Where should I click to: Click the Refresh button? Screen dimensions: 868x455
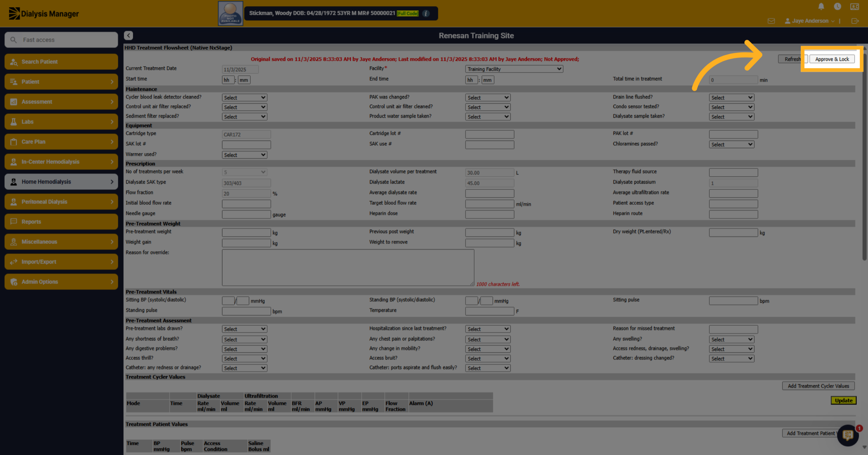[x=792, y=59]
